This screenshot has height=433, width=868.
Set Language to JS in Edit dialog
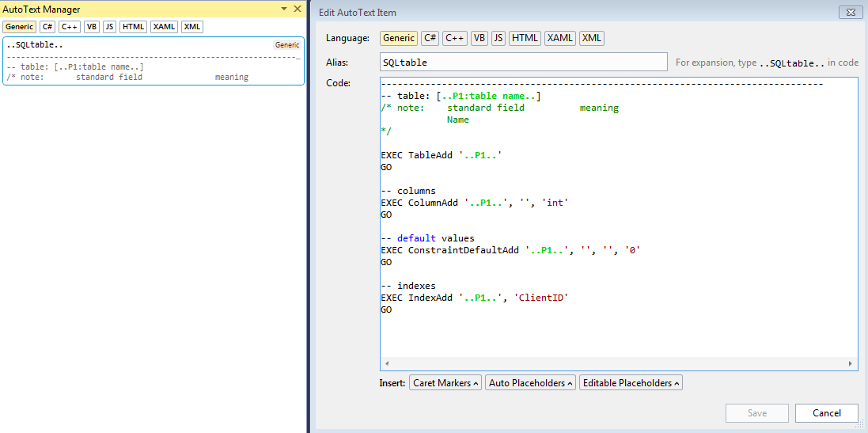tap(498, 38)
